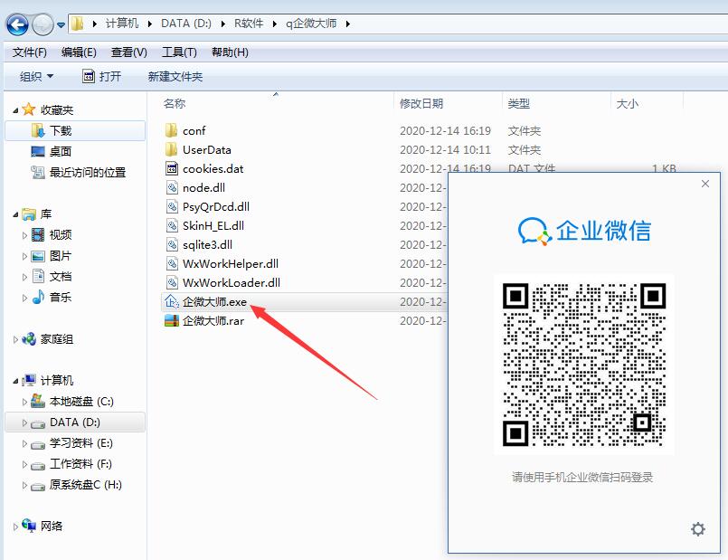Click the 家庭组 icon

(29, 339)
